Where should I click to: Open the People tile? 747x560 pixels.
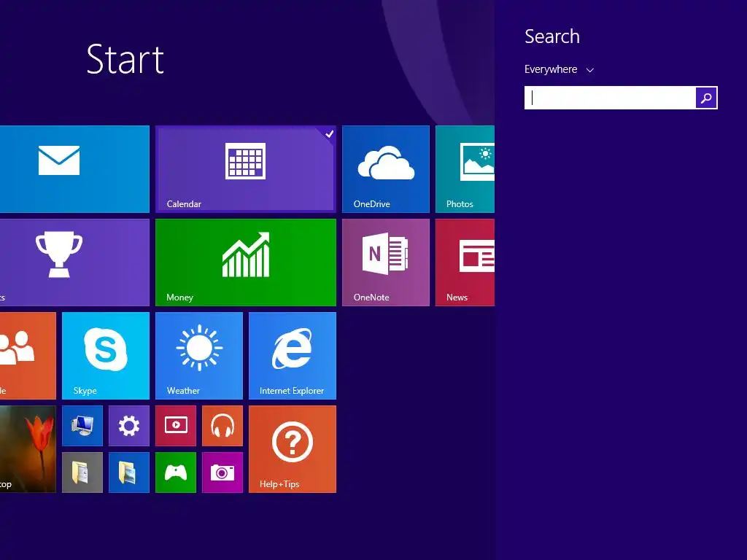click(x=28, y=356)
